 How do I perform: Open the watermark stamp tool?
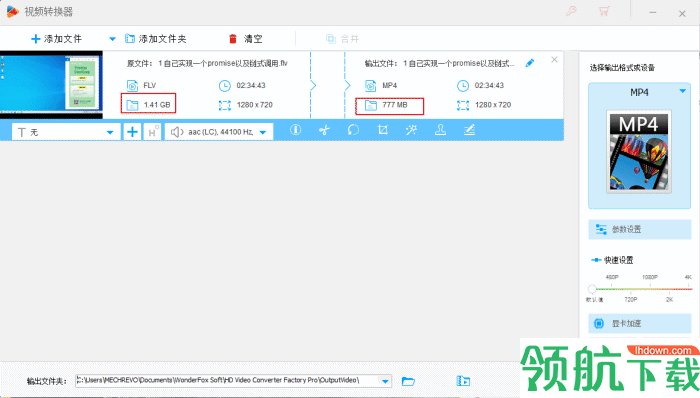click(x=441, y=130)
